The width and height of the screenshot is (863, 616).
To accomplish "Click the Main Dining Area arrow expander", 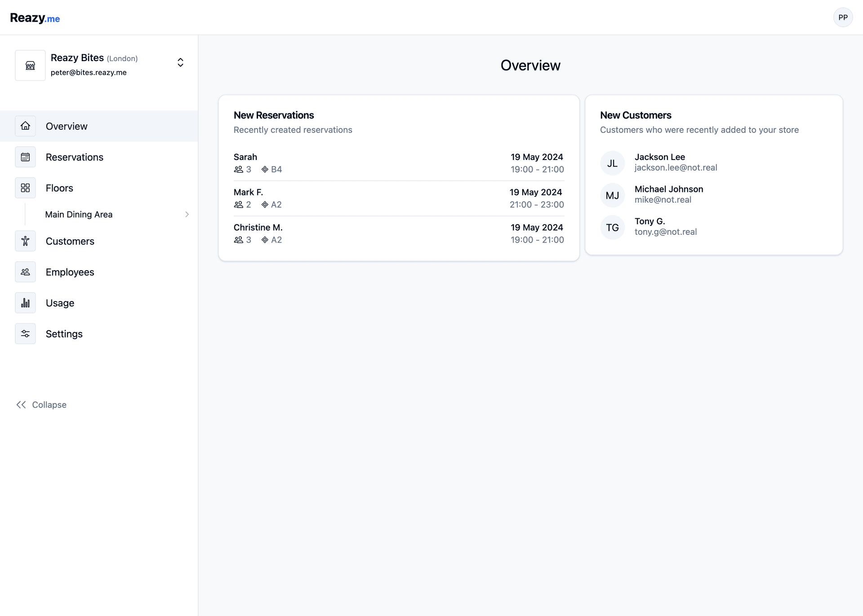I will [x=187, y=214].
